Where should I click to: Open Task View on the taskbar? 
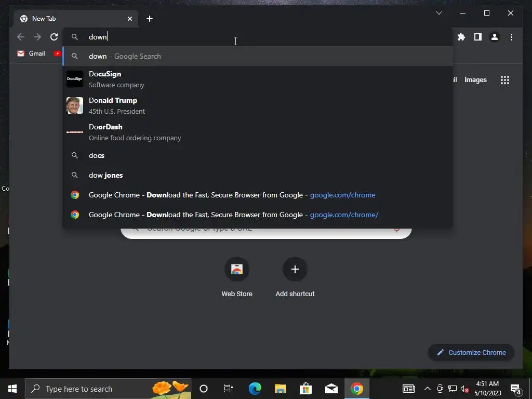pyautogui.click(x=229, y=389)
